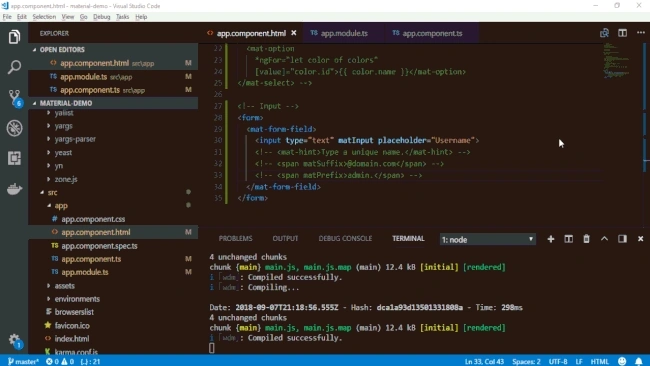Image resolution: width=650 pixels, height=366 pixels.
Task: Move panel to the side icon
Action: 622,239
